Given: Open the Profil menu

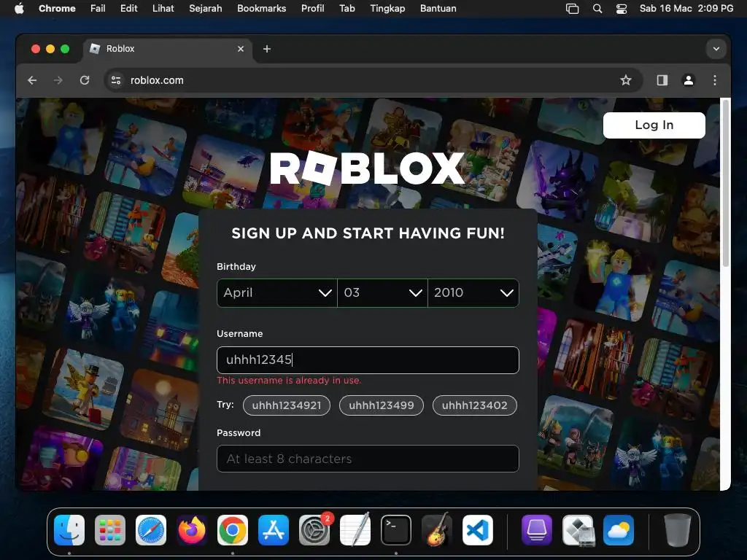Looking at the screenshot, I should (x=312, y=9).
